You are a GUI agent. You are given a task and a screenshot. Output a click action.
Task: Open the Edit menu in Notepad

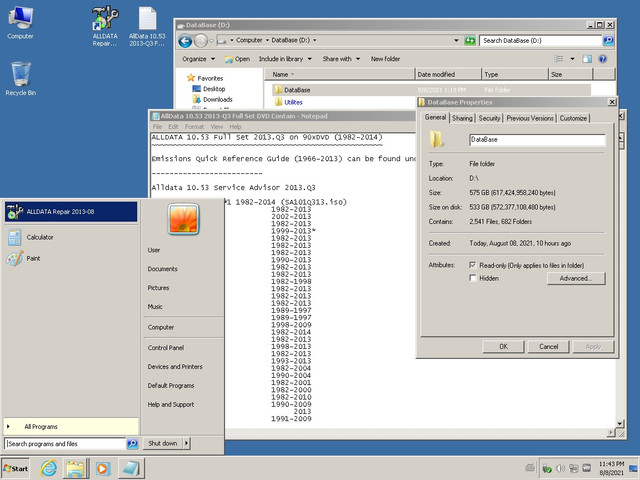(173, 127)
